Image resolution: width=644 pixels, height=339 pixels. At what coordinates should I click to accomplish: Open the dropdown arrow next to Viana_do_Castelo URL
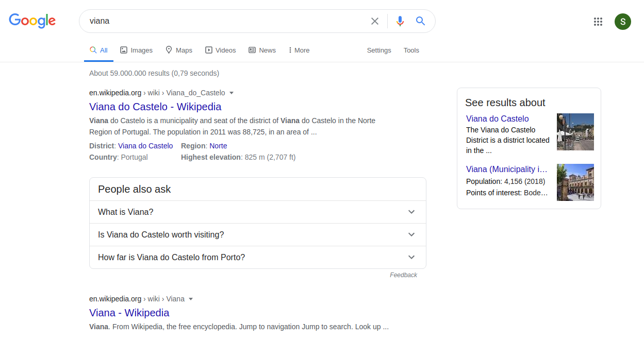coord(232,93)
